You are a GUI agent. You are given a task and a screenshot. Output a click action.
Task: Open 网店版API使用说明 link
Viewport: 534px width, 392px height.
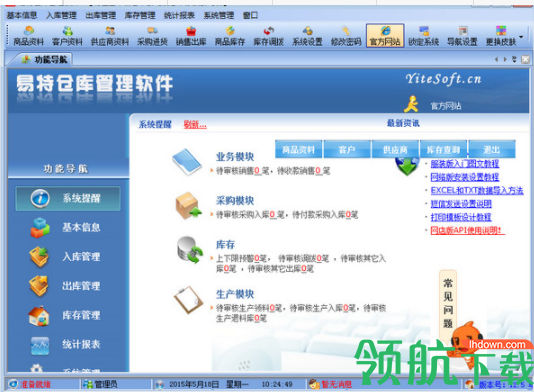pyautogui.click(x=468, y=231)
